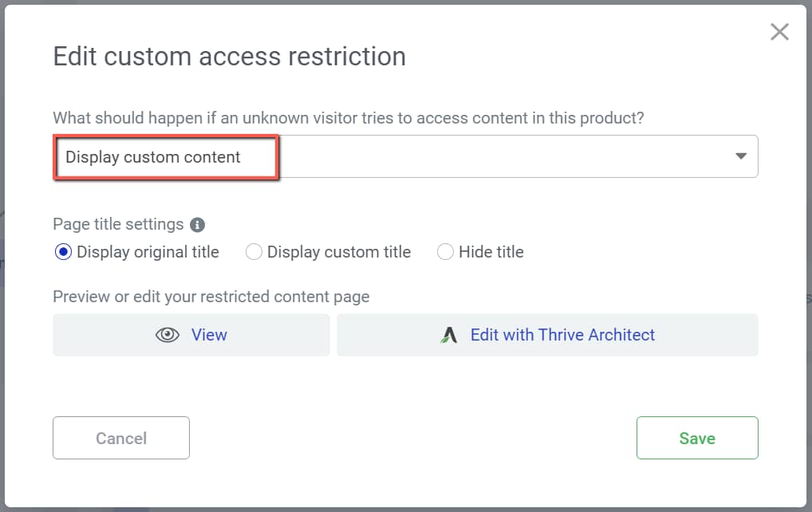Click the eye icon on the View button
The height and width of the screenshot is (512, 812).
(168, 335)
